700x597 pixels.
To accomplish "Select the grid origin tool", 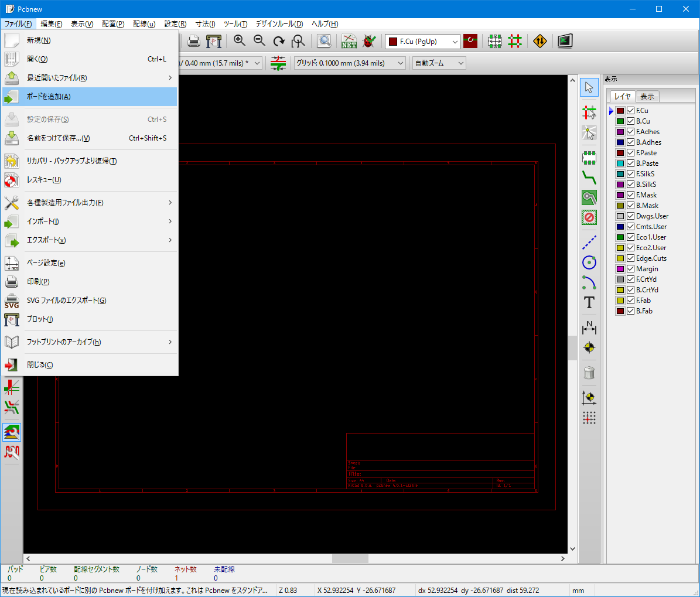I will tap(589, 418).
